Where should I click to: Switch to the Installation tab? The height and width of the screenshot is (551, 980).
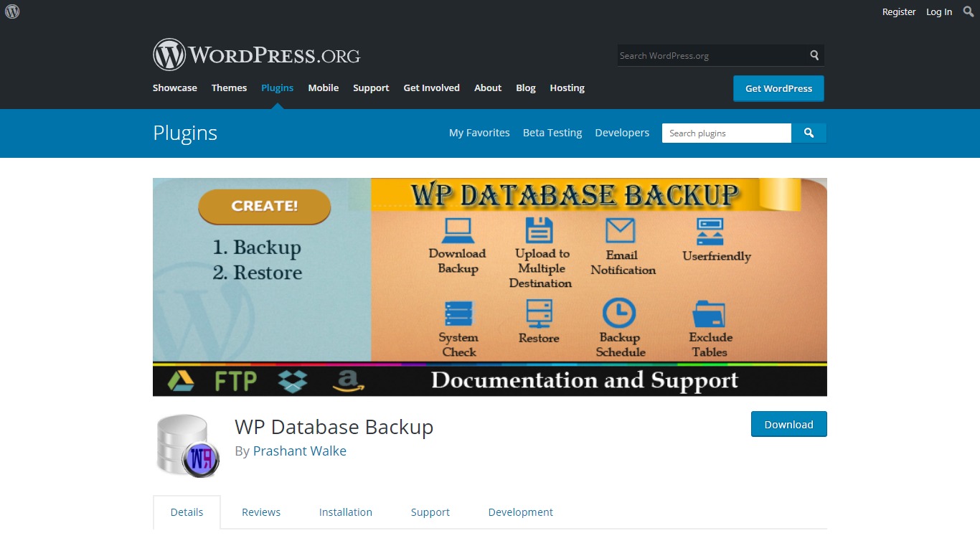[346, 512]
